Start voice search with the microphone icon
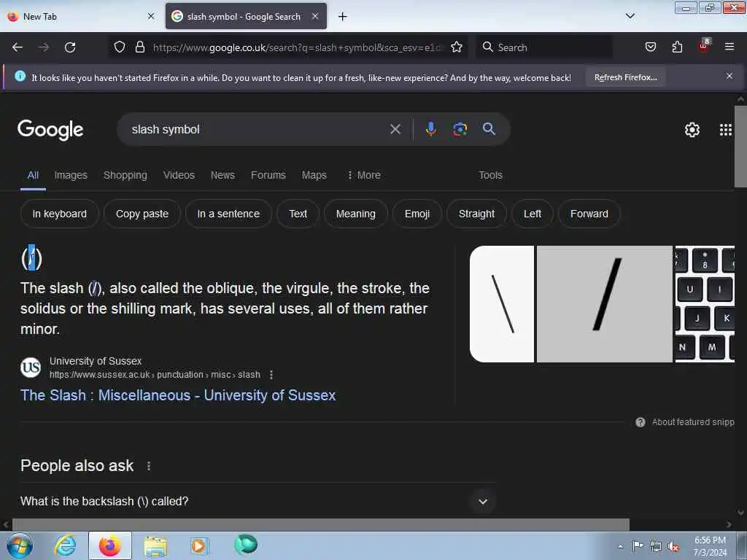Viewport: 747px width, 560px height. pos(430,129)
